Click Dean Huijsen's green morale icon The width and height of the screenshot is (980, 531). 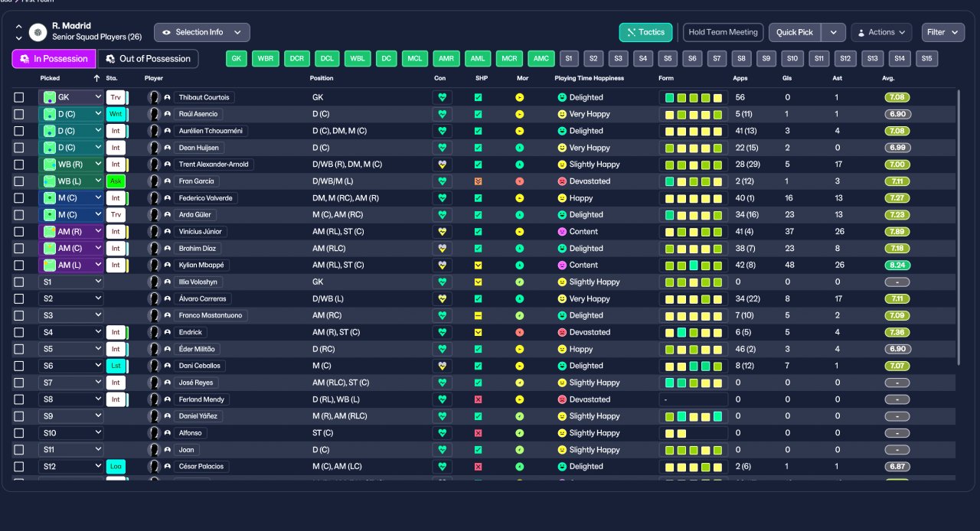coord(520,148)
